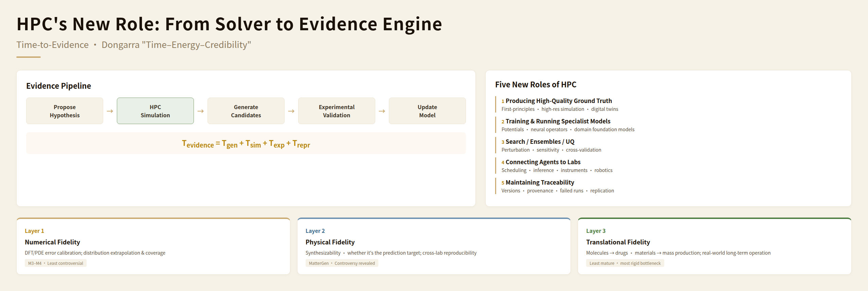Click the 'Layer 1' label
Screen dimensions: 868x291
pyautogui.click(x=34, y=231)
